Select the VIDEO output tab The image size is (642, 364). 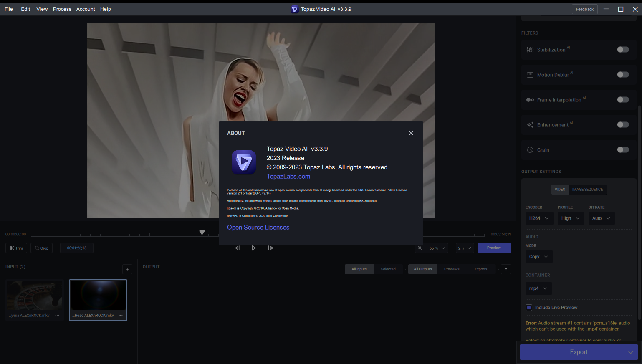560,190
